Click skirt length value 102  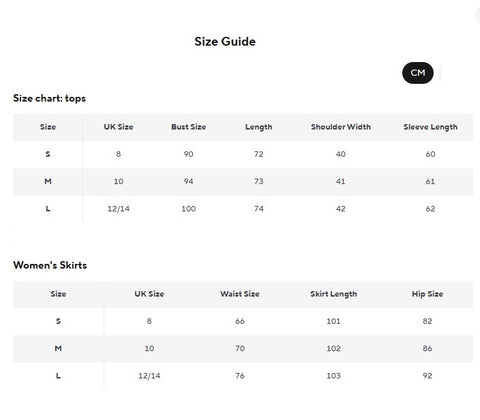point(333,349)
